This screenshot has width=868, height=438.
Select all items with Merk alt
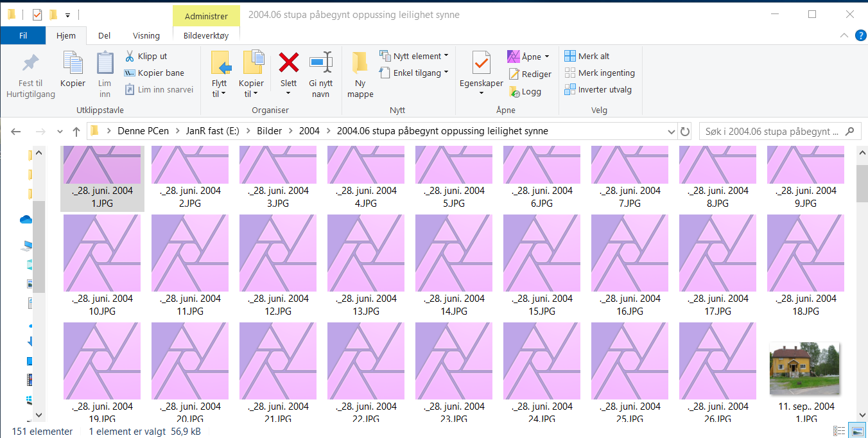pyautogui.click(x=587, y=56)
